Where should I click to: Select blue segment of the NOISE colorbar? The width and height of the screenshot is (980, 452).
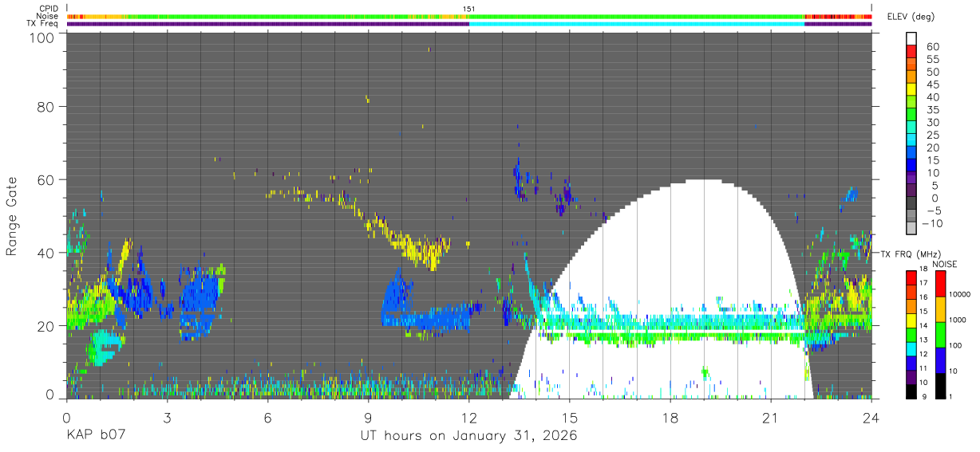939,360
